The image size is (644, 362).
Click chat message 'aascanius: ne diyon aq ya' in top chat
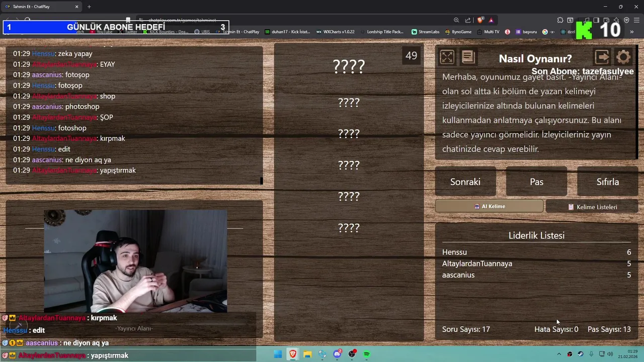pos(62,160)
